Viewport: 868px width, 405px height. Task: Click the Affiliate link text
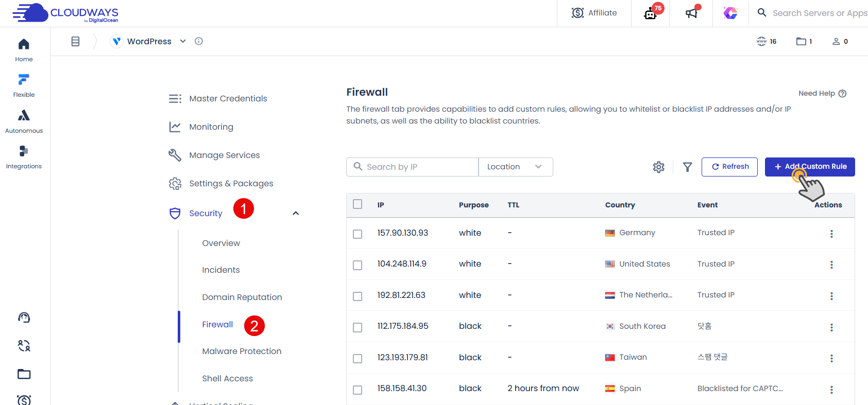pyautogui.click(x=603, y=13)
